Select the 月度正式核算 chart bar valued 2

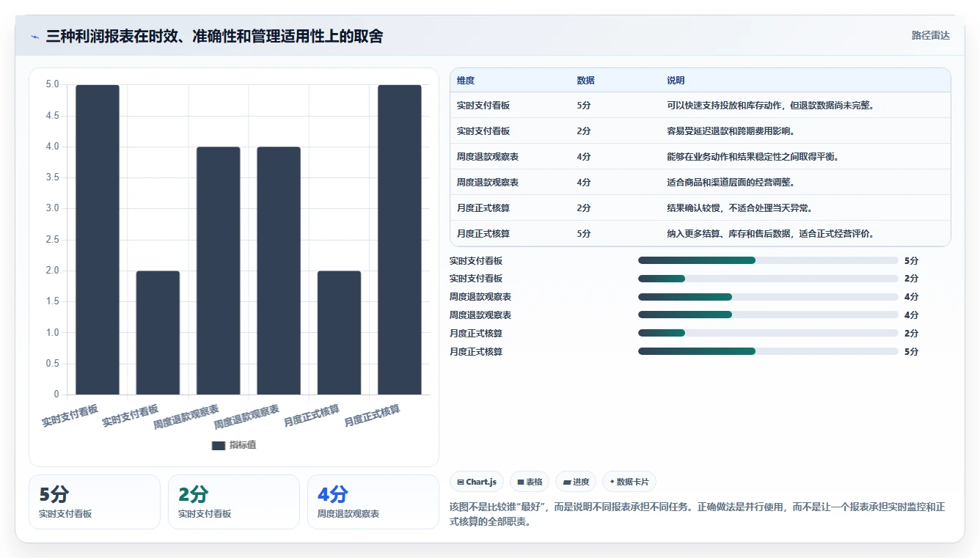(x=339, y=333)
